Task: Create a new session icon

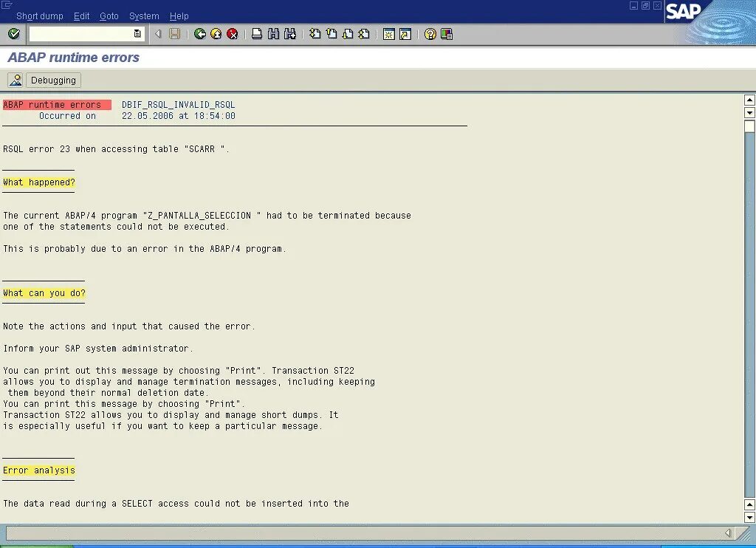Action: tap(388, 34)
